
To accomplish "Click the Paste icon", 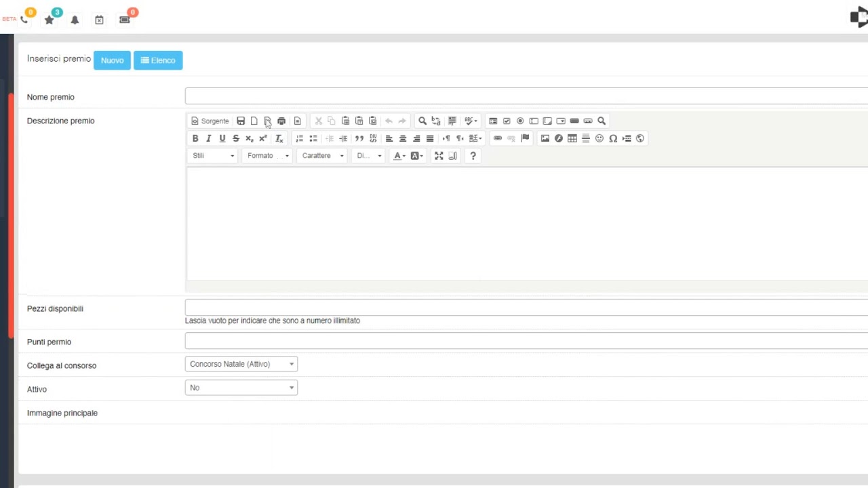I will (345, 121).
